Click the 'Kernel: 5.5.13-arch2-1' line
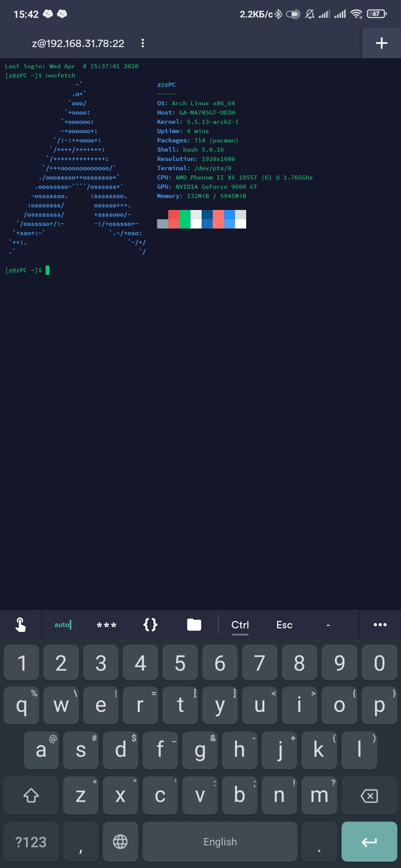This screenshot has width=401, height=868. (x=198, y=122)
